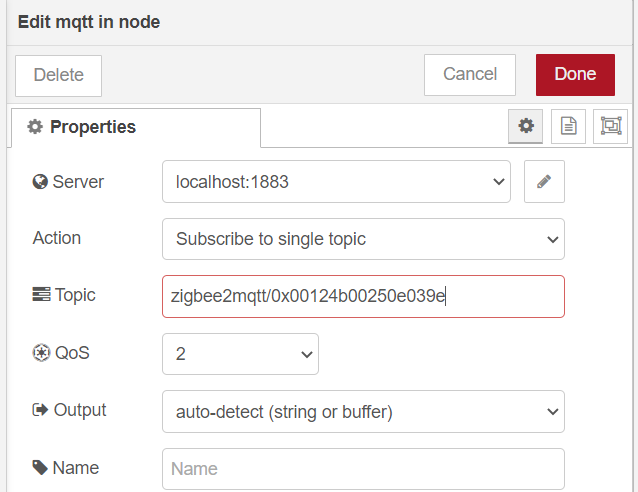Screen dimensions: 638x492
Task: Open the QoS level dropdown
Action: [x=240, y=354]
